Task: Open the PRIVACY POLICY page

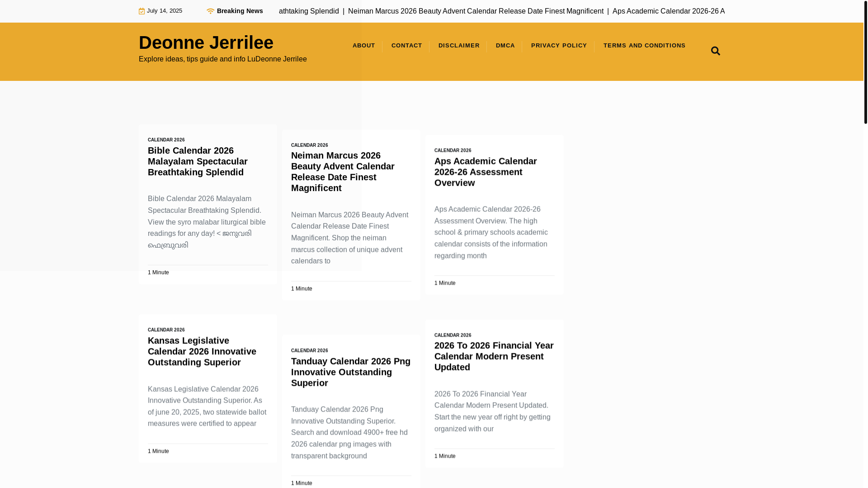Action: [559, 46]
